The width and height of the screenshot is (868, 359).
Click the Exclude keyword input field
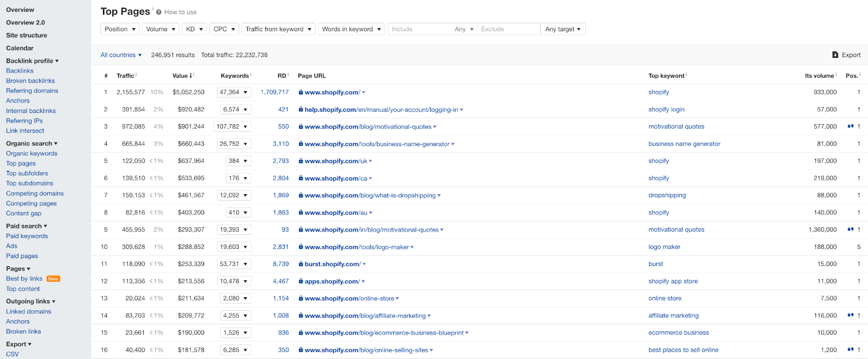(x=509, y=29)
